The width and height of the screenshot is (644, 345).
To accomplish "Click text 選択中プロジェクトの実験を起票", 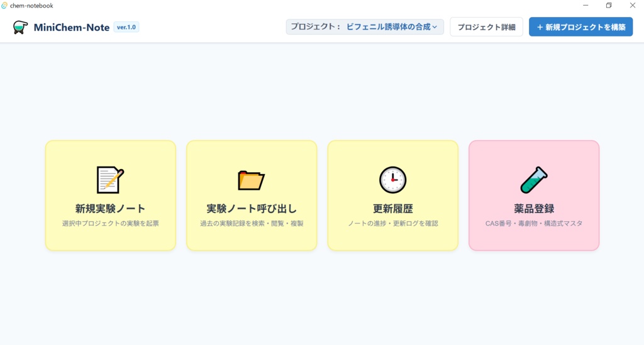I will (x=111, y=224).
